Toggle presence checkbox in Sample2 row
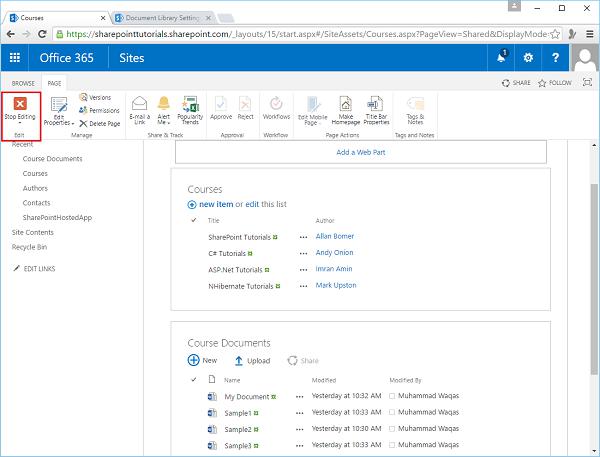Screen dimensions: 600x457 392,429
